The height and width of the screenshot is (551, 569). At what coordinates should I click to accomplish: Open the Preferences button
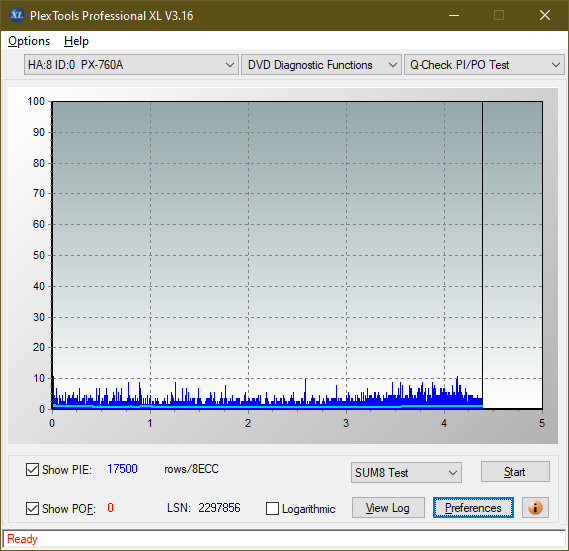coord(473,507)
